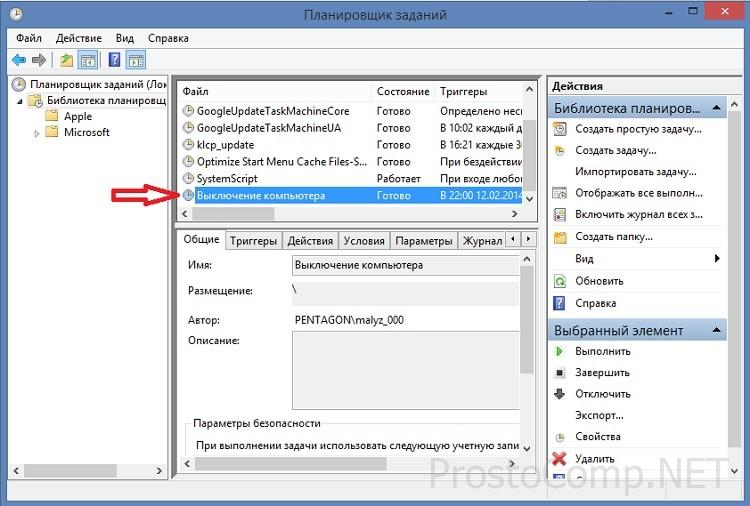The image size is (750, 506).
Task: Select the Optimize Start Menu Cache Files task
Action: coord(351,162)
